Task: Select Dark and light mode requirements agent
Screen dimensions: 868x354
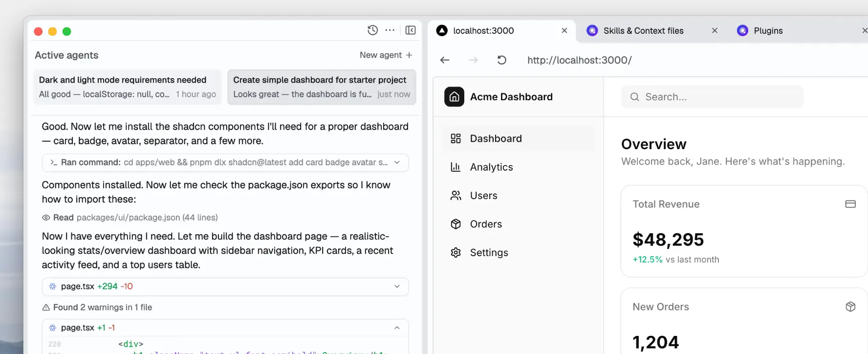Action: point(128,87)
